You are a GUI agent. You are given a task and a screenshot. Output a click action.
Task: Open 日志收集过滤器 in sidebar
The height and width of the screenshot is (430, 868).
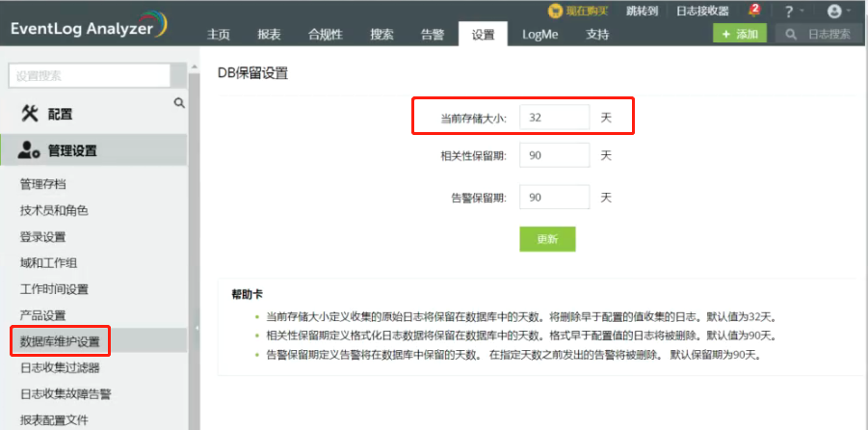pos(60,368)
